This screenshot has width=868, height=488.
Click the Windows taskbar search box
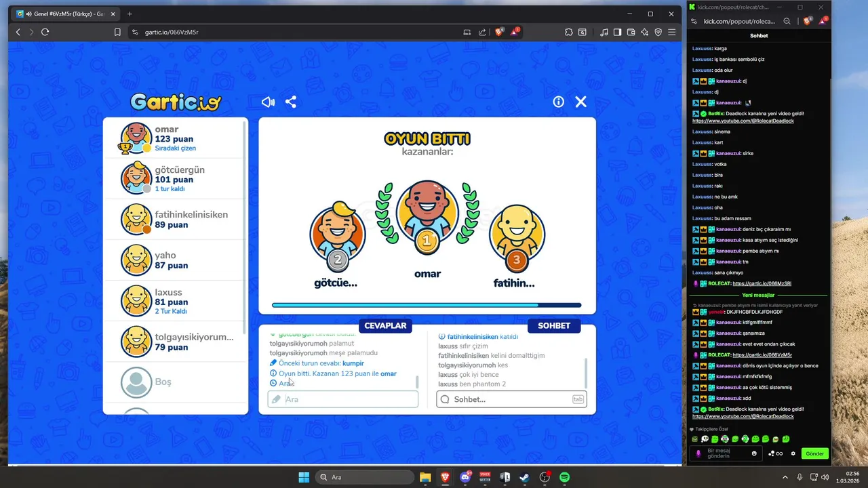pyautogui.click(x=365, y=477)
